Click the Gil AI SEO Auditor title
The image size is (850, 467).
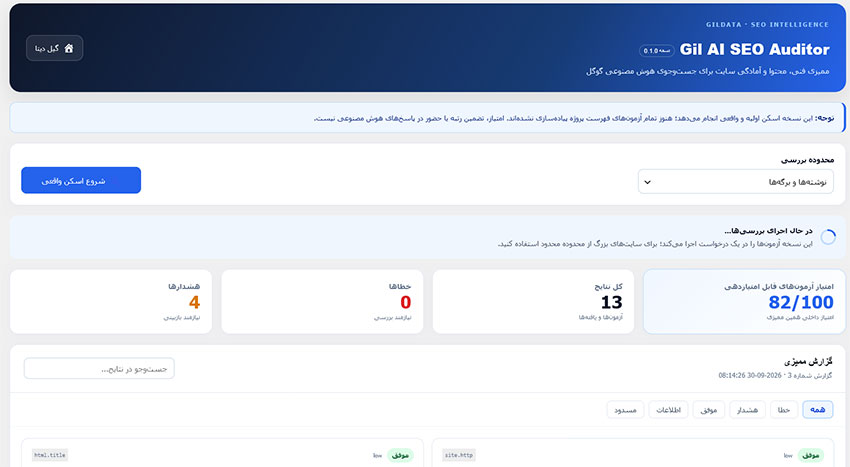[755, 49]
